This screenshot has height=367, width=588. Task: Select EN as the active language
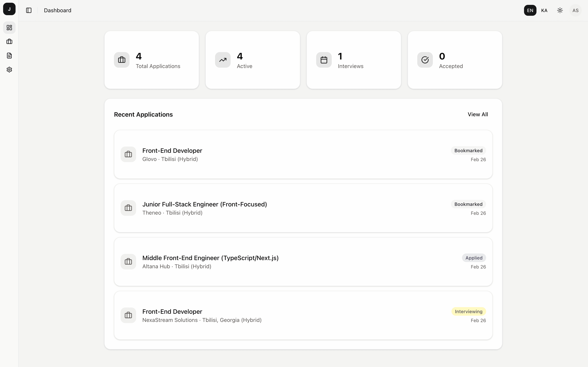pos(530,10)
